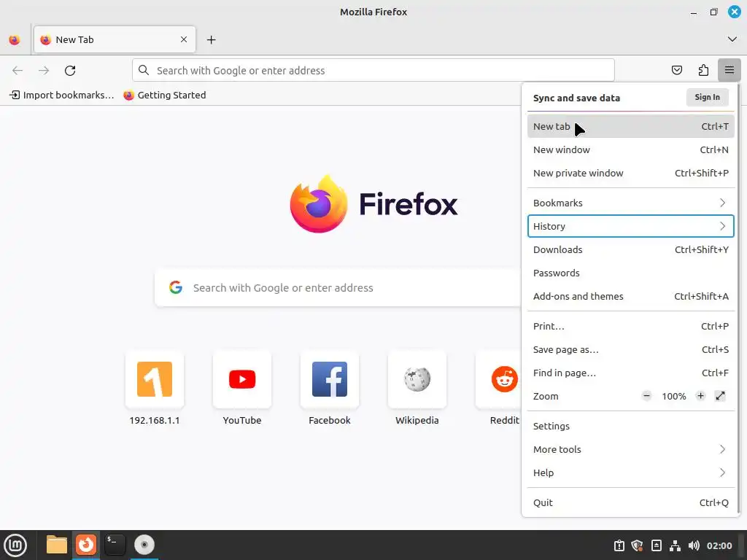Viewport: 747px width, 560px height.
Task: Expand More tools submenu
Action: click(x=630, y=449)
